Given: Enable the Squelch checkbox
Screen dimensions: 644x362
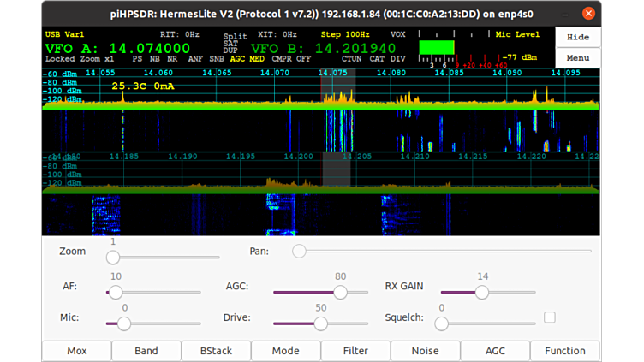Looking at the screenshot, I should click(550, 317).
